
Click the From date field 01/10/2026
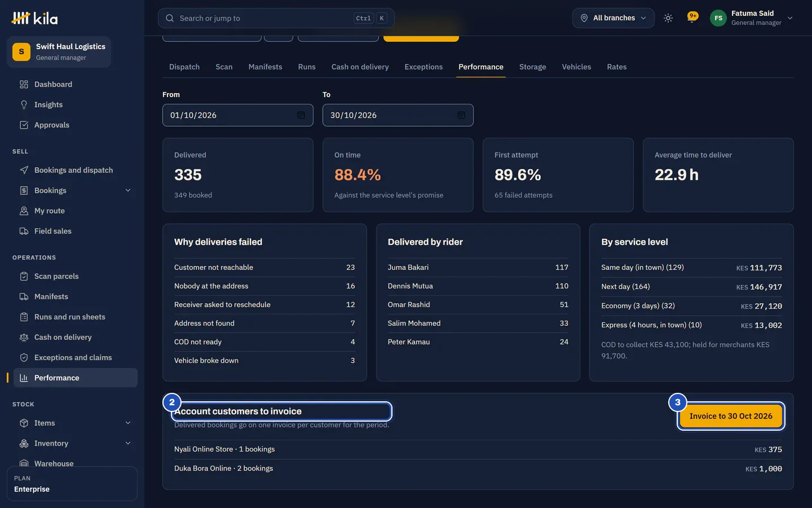tap(238, 115)
